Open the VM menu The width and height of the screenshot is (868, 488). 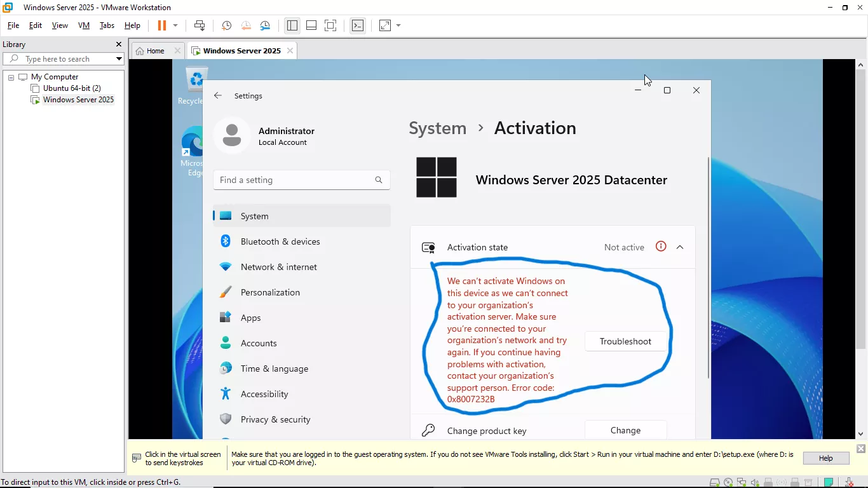click(x=84, y=25)
